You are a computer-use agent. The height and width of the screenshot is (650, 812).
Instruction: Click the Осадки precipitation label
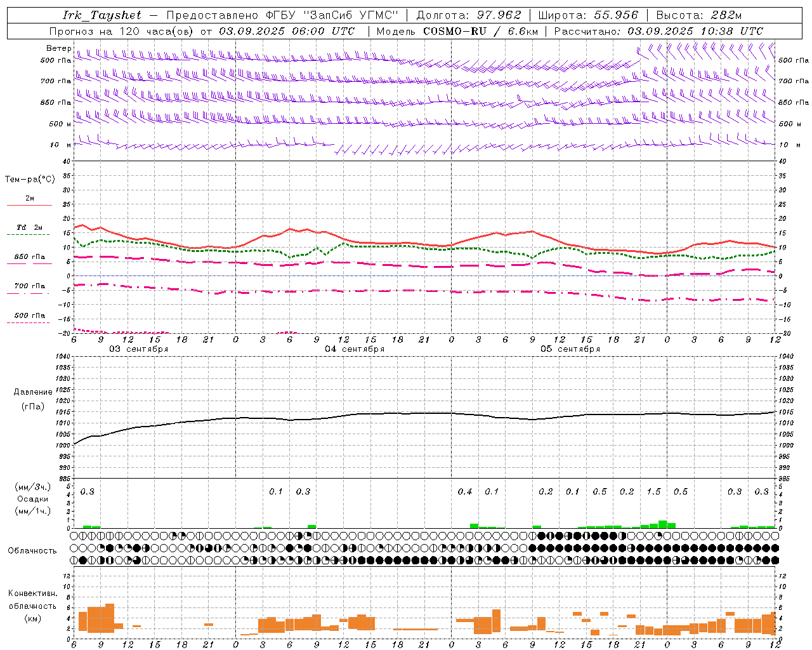tap(33, 499)
